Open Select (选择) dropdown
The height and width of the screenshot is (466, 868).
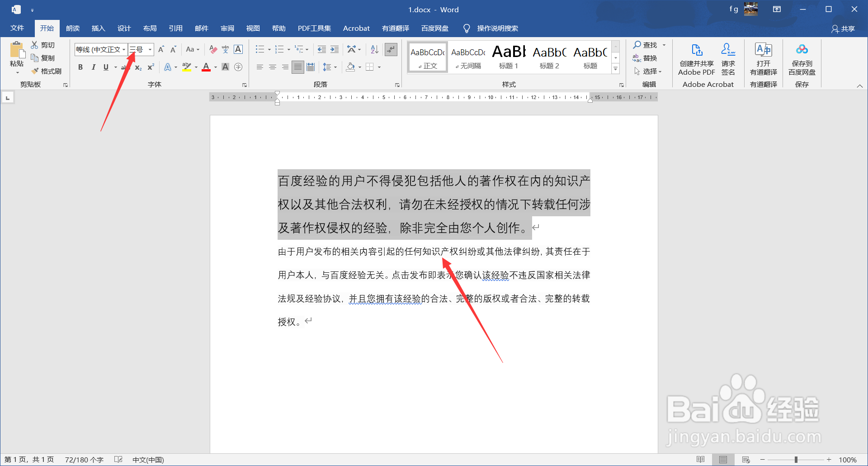point(648,71)
